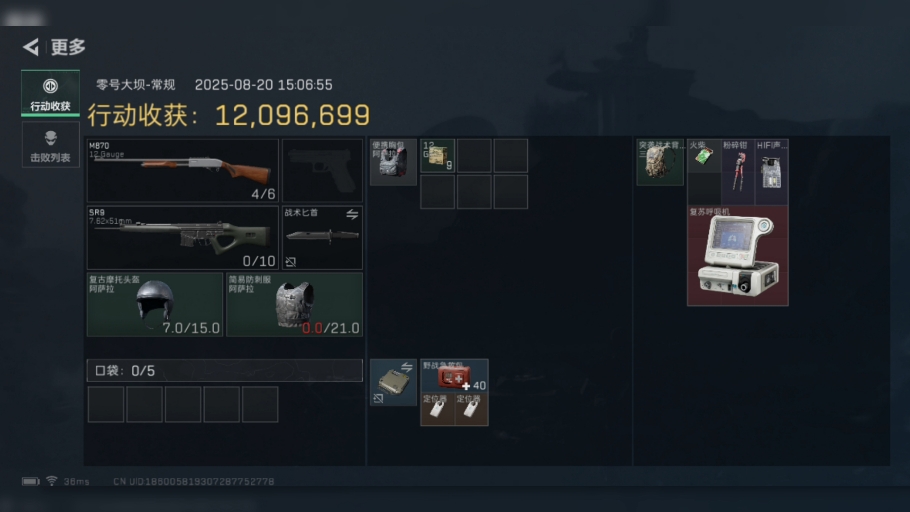This screenshot has height=512, width=910.
Task: Select the SR9 rifle slot
Action: (183, 237)
